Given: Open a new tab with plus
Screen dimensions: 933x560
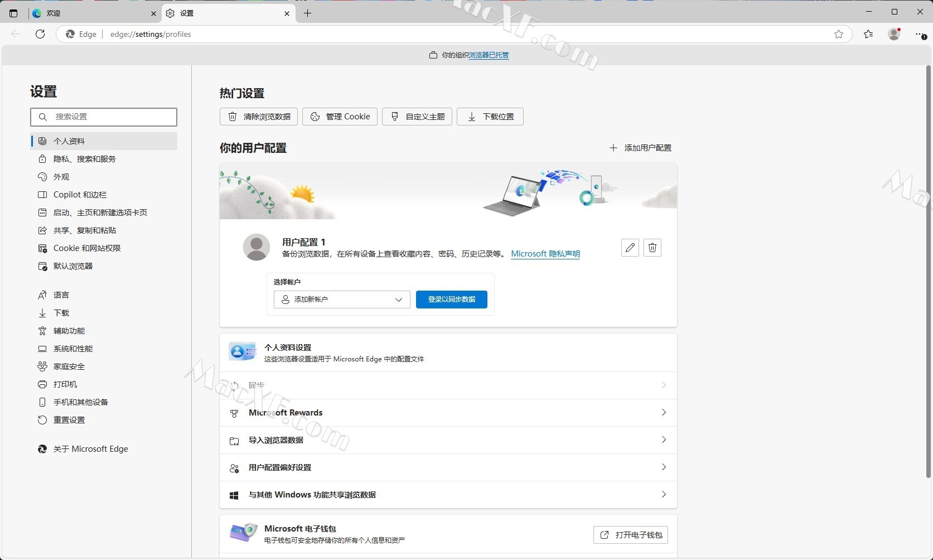Looking at the screenshot, I should click(307, 13).
